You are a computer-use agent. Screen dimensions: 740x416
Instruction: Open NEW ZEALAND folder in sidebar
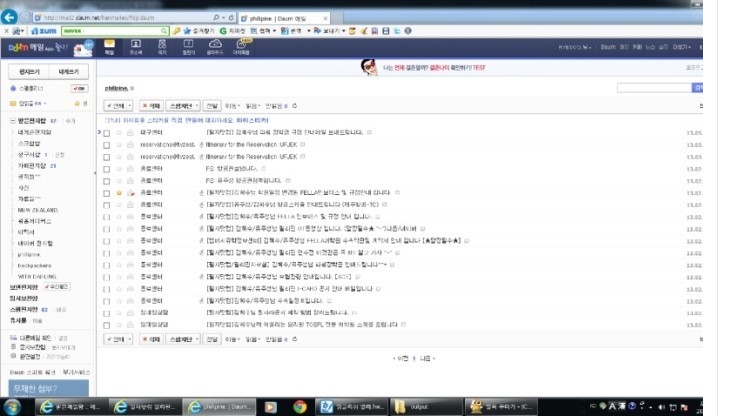pyautogui.click(x=38, y=209)
